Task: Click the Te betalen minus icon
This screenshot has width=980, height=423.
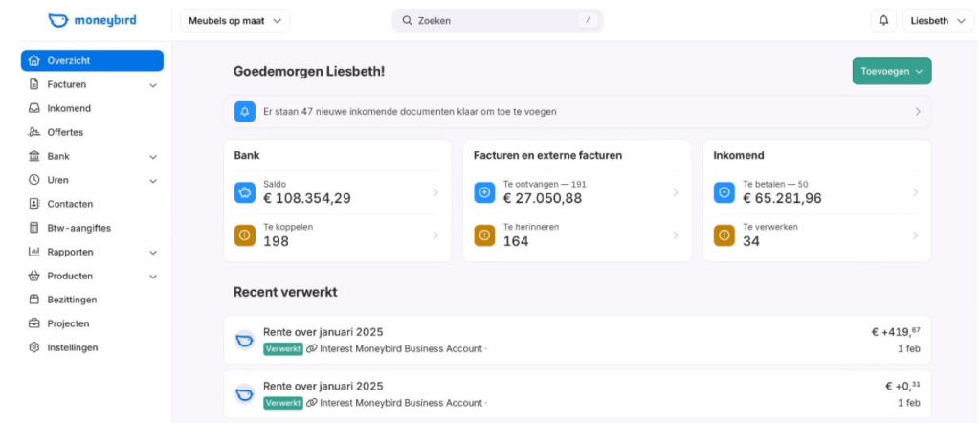Action: (x=724, y=192)
